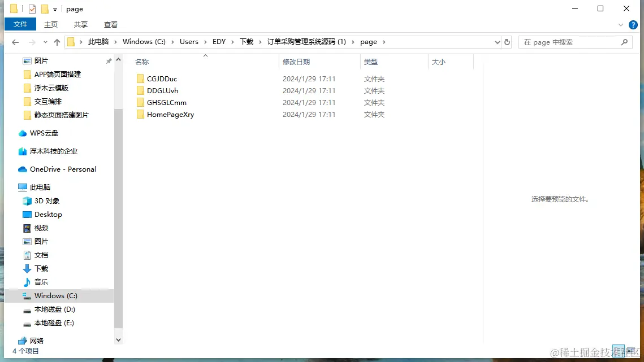Open the OneDrive - Personal sidebar item
The width and height of the screenshot is (644, 362).
tap(62, 169)
